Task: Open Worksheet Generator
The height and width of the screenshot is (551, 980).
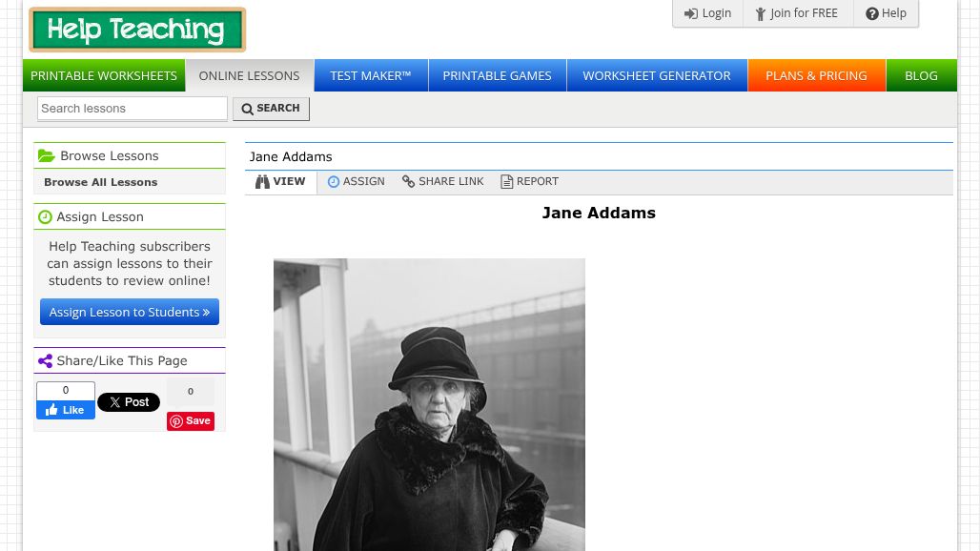Action: (x=656, y=75)
